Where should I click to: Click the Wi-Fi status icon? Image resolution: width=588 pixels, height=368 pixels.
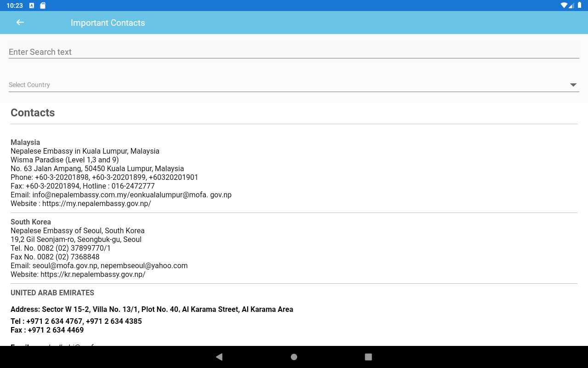564,6
